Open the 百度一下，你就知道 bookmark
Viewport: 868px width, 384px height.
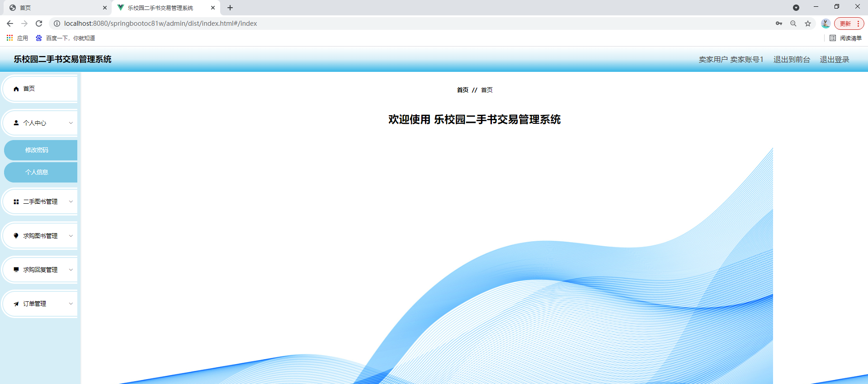(65, 38)
